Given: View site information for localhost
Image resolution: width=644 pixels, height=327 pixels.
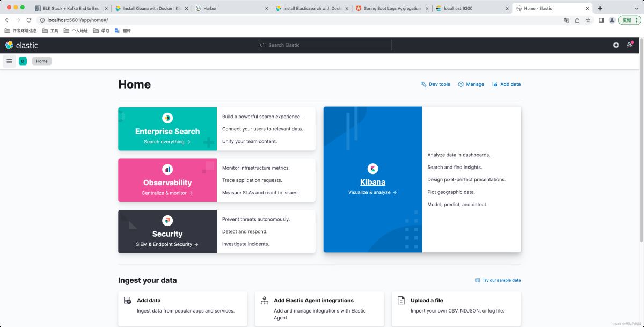Looking at the screenshot, I should click(42, 20).
